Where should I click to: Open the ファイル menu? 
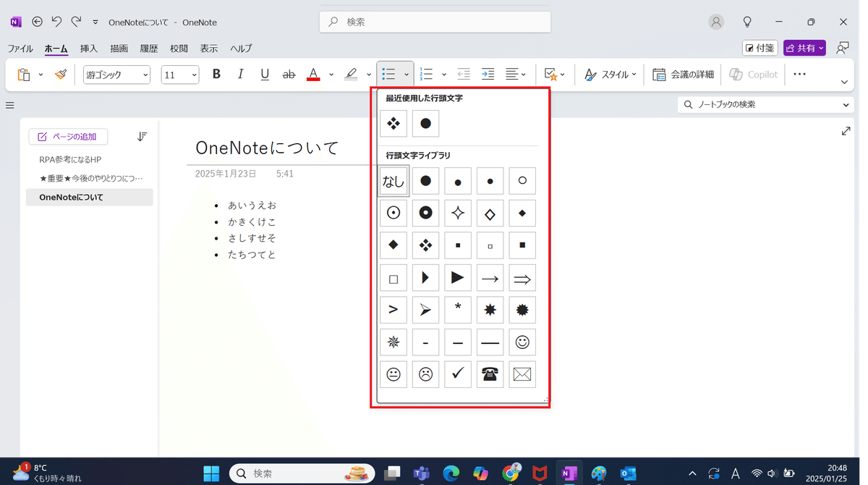pos(20,48)
